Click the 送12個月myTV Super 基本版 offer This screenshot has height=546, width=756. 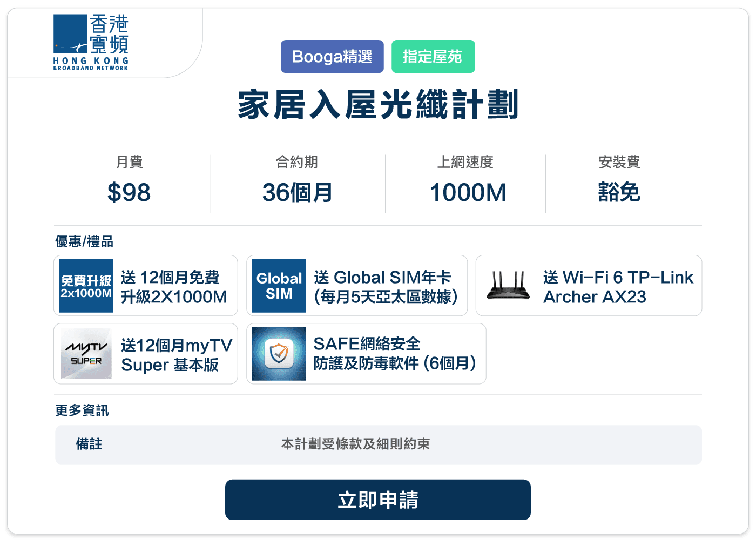click(146, 354)
